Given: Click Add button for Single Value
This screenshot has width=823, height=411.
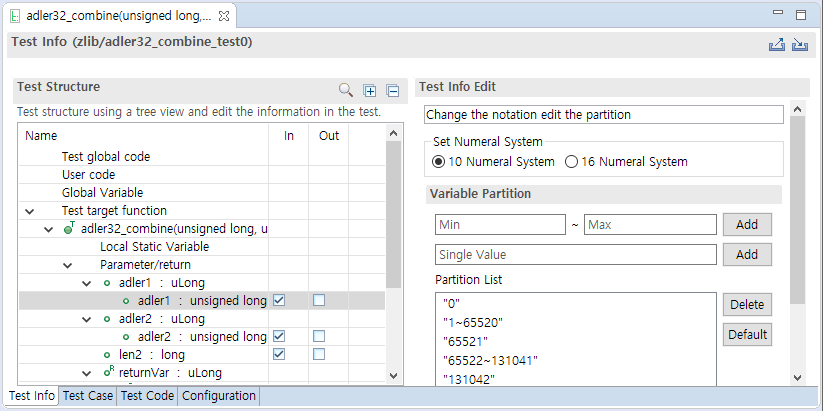Looking at the screenshot, I should (x=747, y=255).
